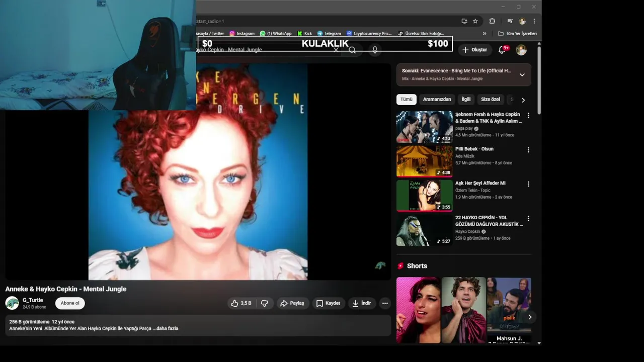Open the Instagram bookmark
The width and height of the screenshot is (644, 362).
click(x=242, y=34)
